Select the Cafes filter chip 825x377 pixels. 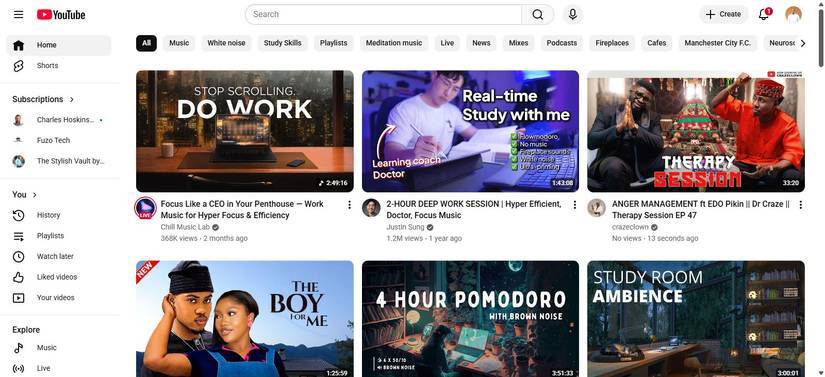click(657, 43)
